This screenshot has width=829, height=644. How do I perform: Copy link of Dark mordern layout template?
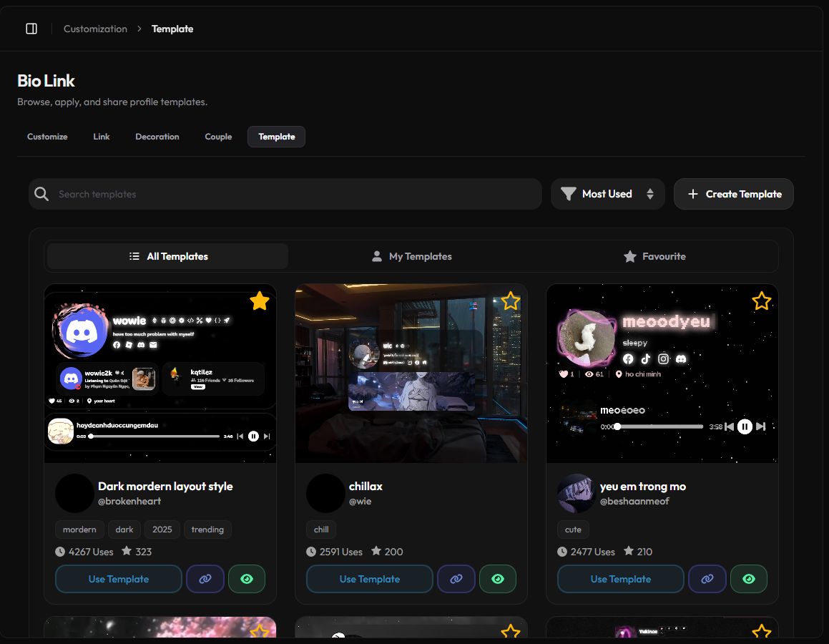click(x=205, y=579)
